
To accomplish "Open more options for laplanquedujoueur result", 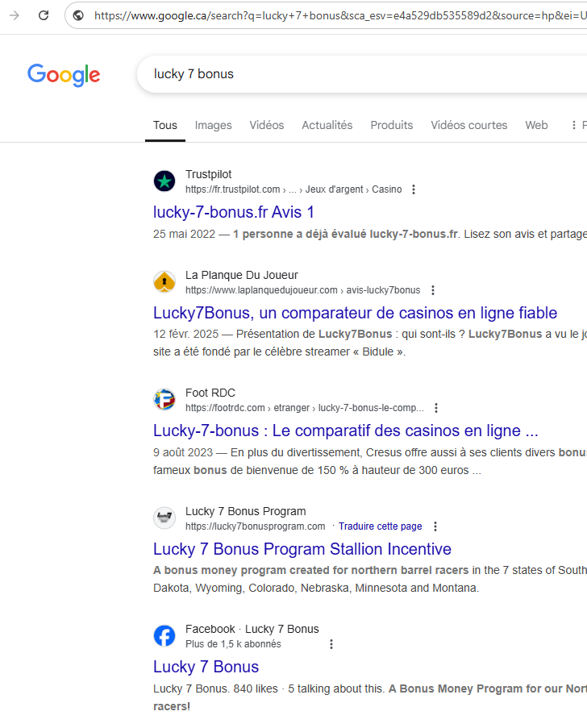I will click(x=433, y=290).
